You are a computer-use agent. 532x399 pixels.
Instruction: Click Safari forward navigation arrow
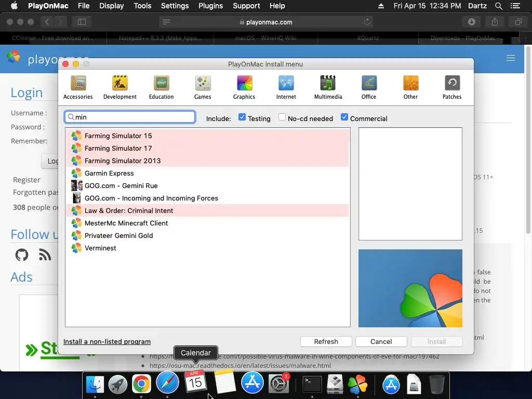[x=60, y=22]
